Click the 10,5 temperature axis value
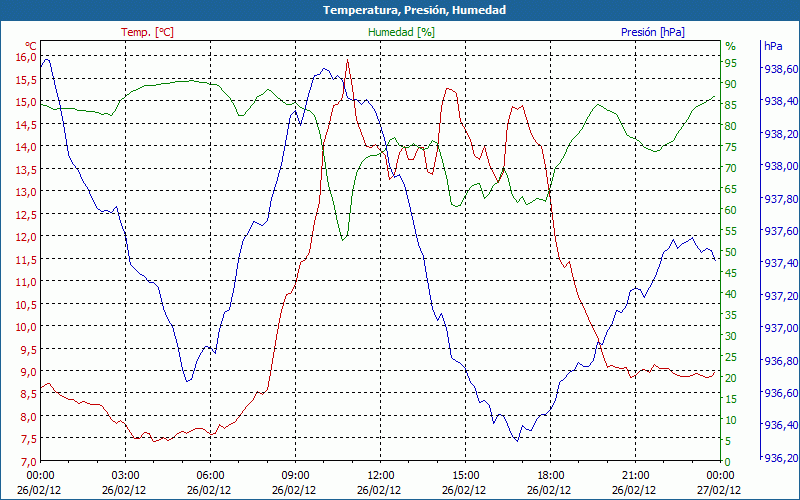 27,304
